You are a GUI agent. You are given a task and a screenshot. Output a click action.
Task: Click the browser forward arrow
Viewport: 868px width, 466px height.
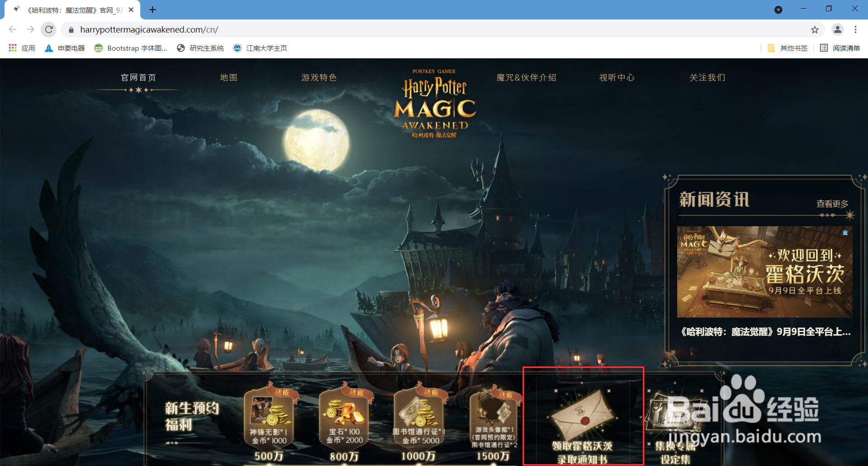click(30, 29)
